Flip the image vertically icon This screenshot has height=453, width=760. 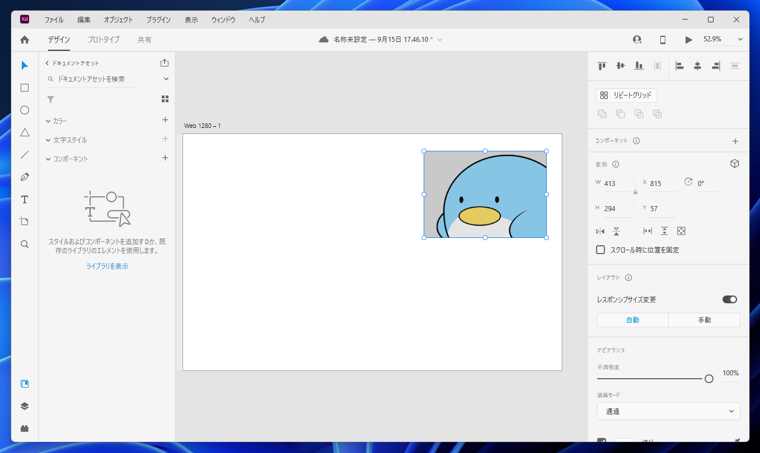point(616,231)
